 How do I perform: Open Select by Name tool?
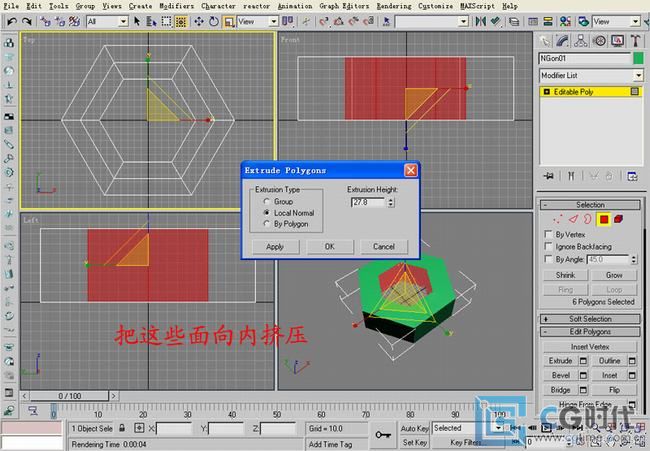151,21
